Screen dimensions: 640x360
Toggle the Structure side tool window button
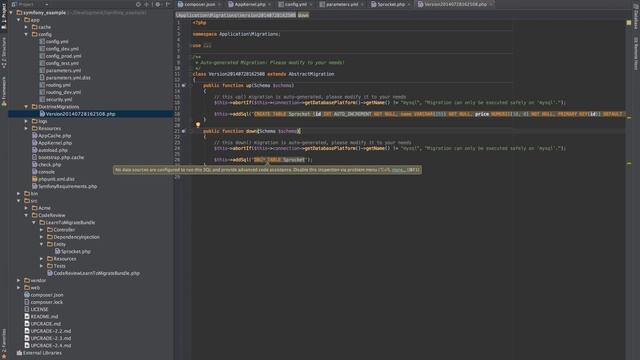coord(4,52)
